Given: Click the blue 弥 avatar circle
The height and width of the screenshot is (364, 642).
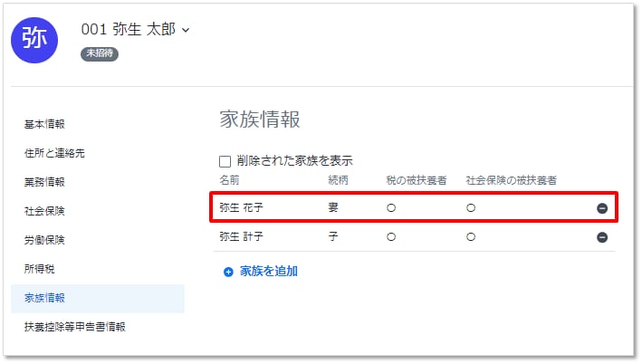Looking at the screenshot, I should click(34, 39).
